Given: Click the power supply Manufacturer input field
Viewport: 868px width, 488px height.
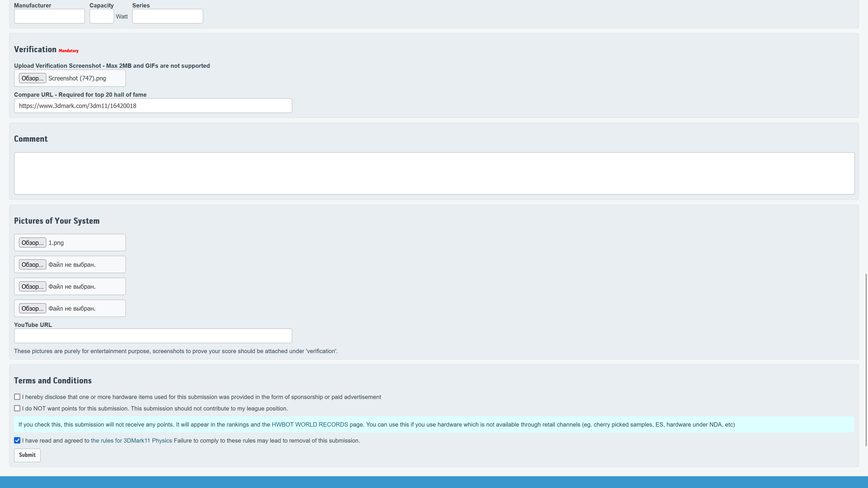Looking at the screenshot, I should pos(49,16).
